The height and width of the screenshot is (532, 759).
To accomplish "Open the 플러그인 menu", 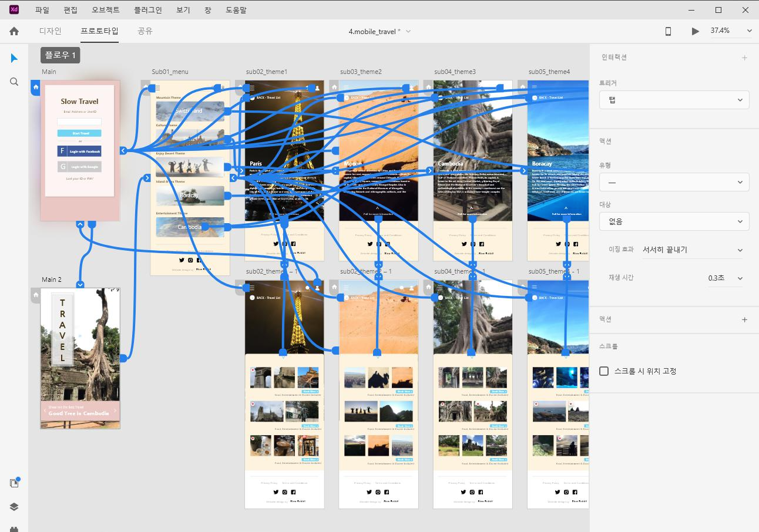I will [x=148, y=10].
